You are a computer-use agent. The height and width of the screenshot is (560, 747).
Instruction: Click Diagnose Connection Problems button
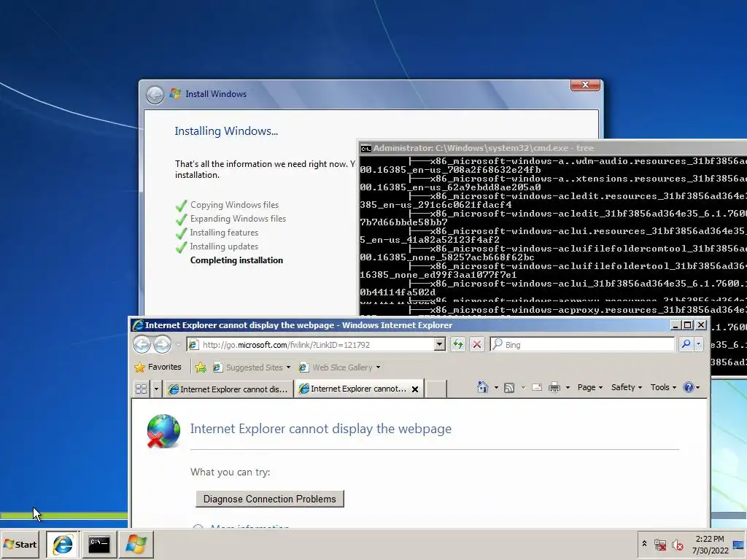coord(270,499)
